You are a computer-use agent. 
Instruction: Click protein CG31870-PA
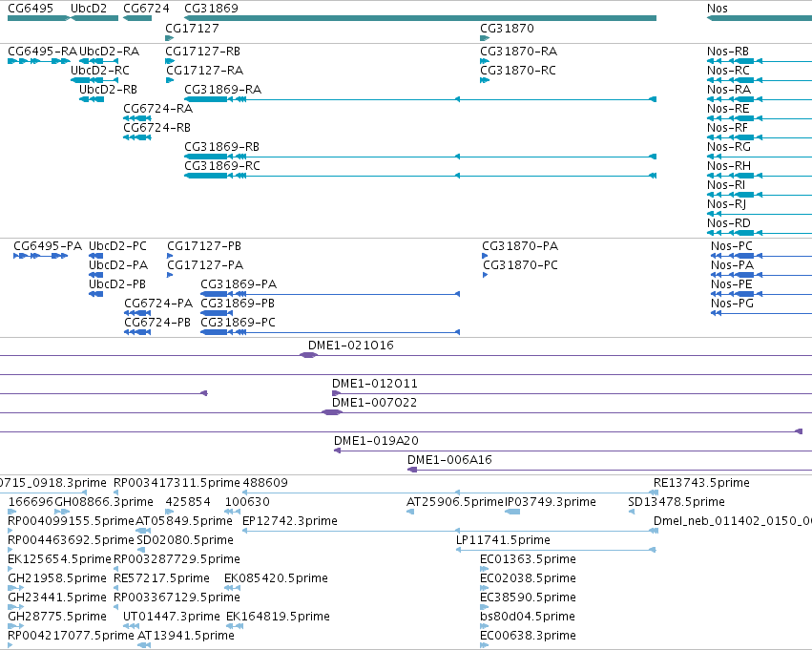click(520, 246)
